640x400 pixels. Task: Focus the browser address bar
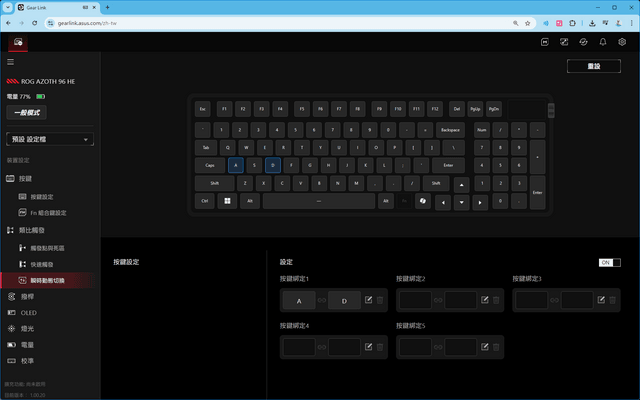click(282, 23)
